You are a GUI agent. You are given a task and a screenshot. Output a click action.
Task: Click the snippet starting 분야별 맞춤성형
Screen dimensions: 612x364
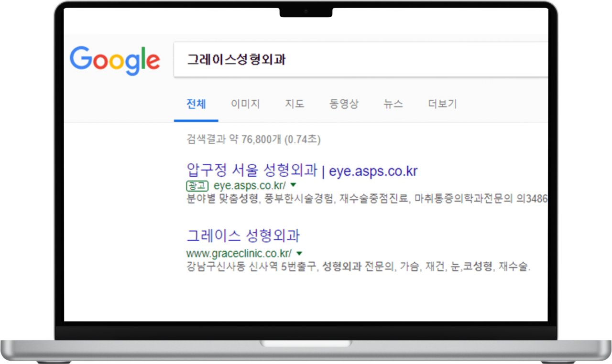point(367,198)
